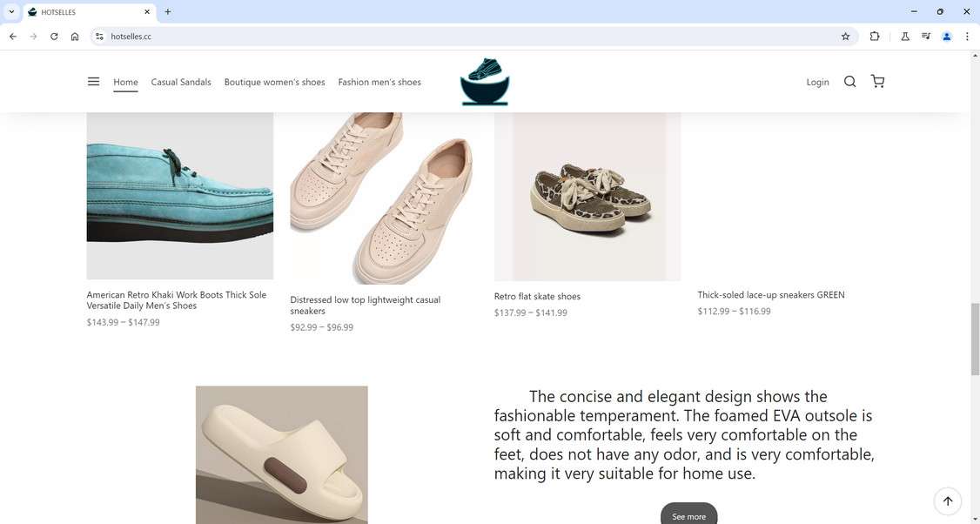Reload the page
The image size is (980, 524).
(x=54, y=37)
